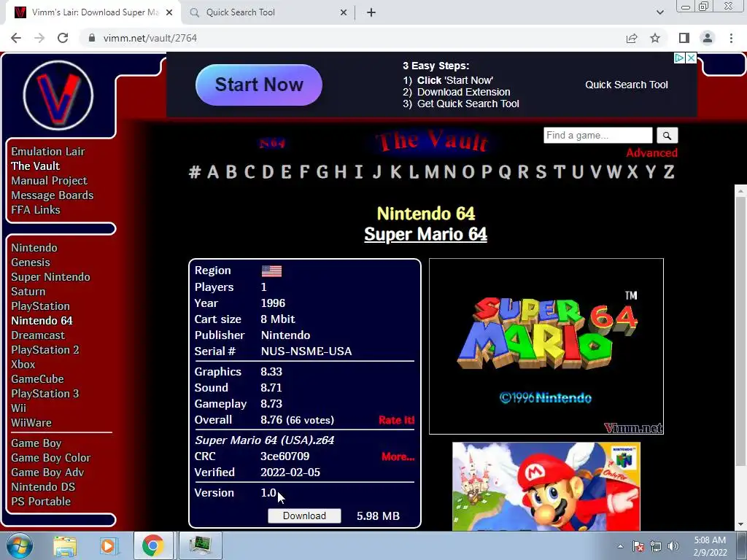
Task: Open a new browser tab
Action: coord(371,12)
